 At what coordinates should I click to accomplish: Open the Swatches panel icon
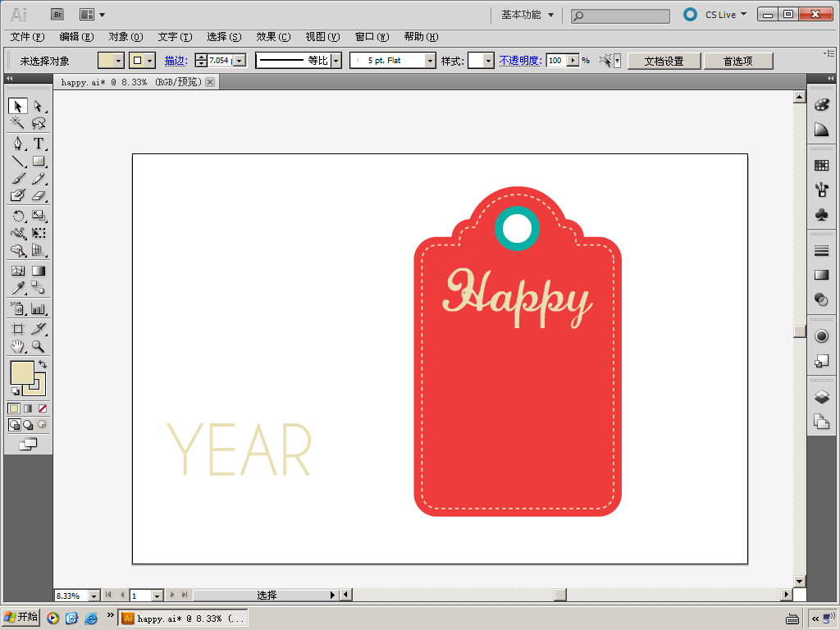821,166
